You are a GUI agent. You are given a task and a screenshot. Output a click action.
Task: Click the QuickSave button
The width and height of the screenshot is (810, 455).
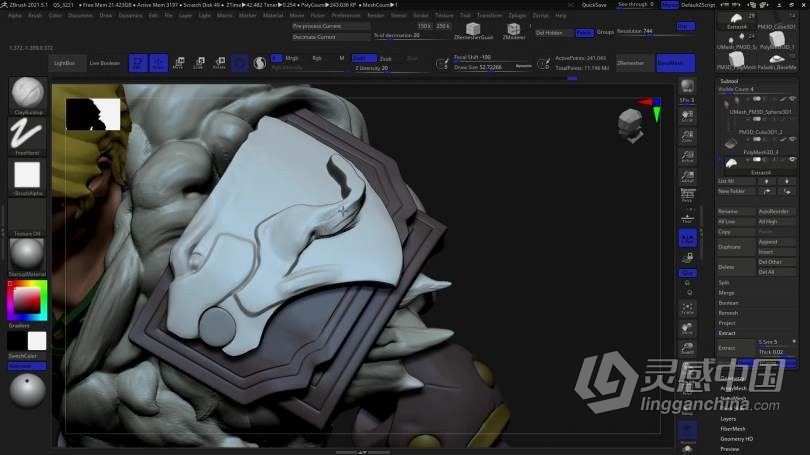click(x=594, y=5)
